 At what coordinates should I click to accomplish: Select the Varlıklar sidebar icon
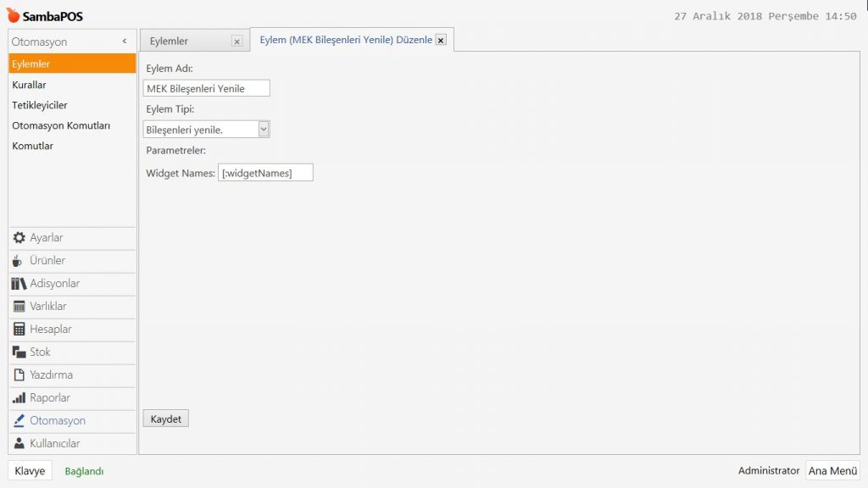[x=19, y=307]
